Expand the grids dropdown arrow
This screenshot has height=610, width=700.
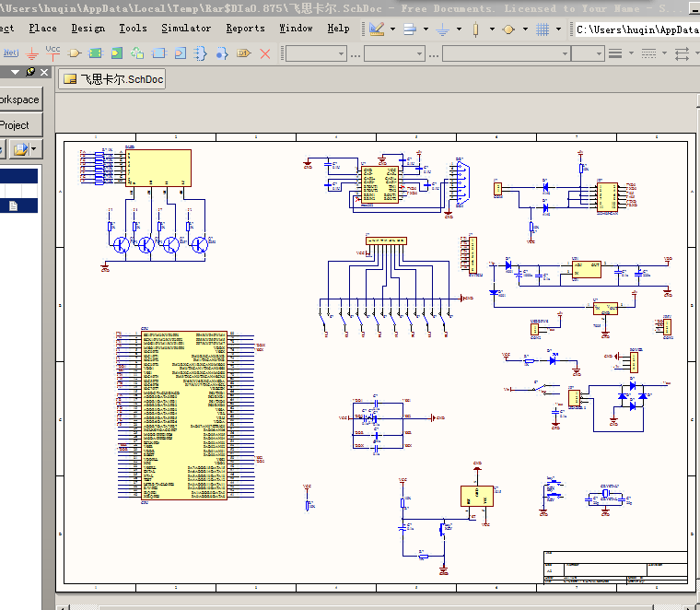coord(558,29)
